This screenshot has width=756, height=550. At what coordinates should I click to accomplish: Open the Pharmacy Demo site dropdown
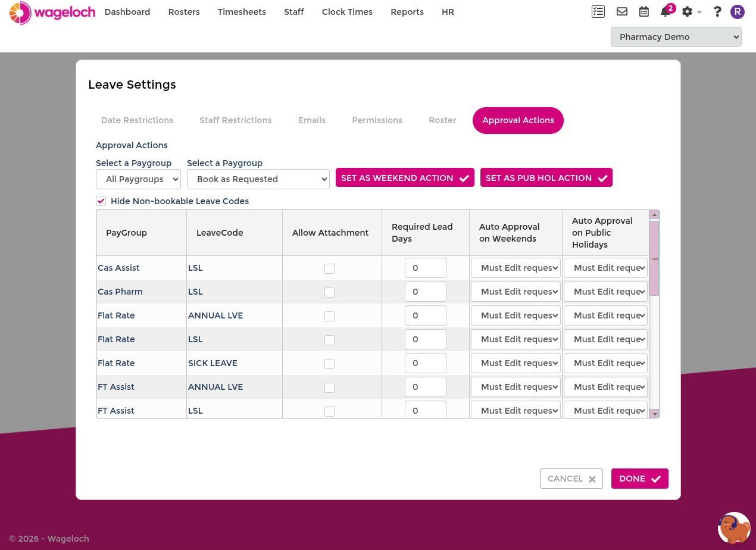pos(676,37)
